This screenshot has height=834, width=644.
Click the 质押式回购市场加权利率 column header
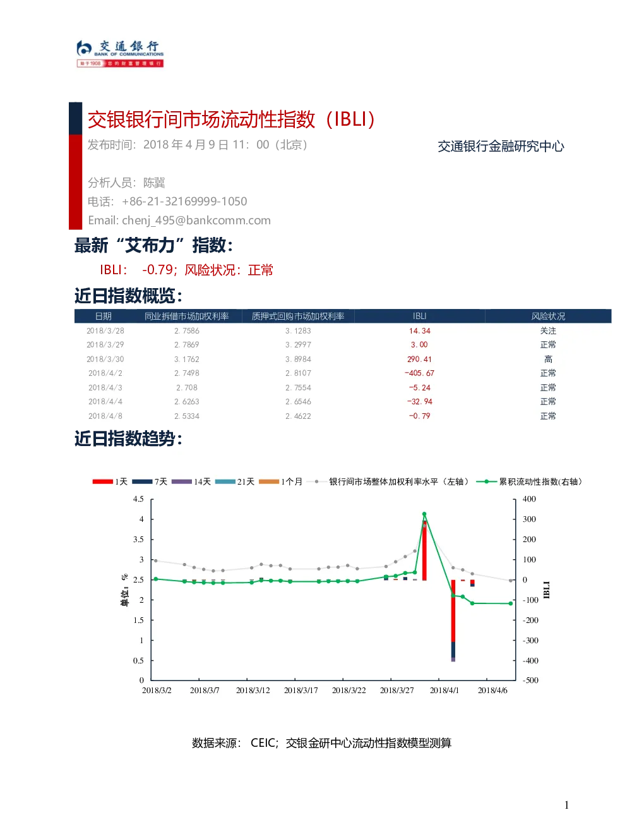298,316
